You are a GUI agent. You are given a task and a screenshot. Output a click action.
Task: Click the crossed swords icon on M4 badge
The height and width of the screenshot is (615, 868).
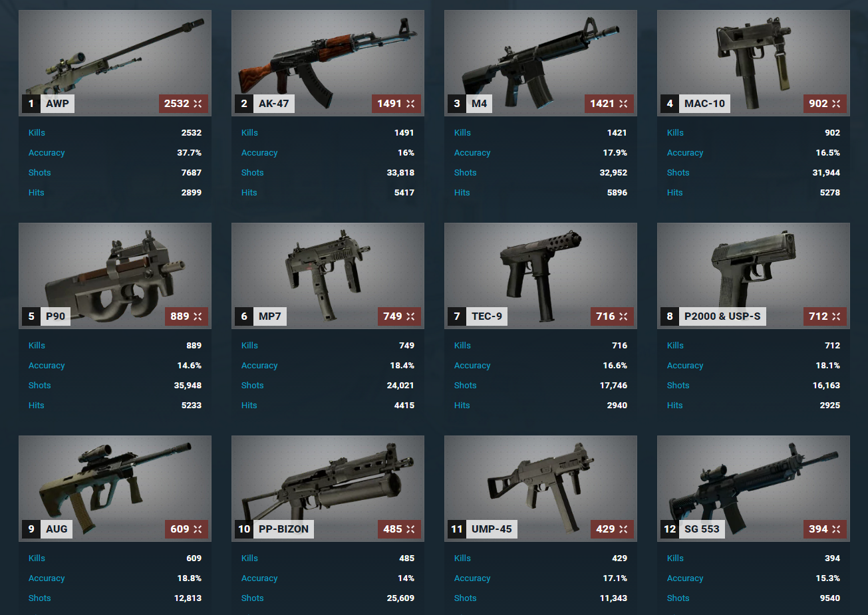tap(623, 104)
